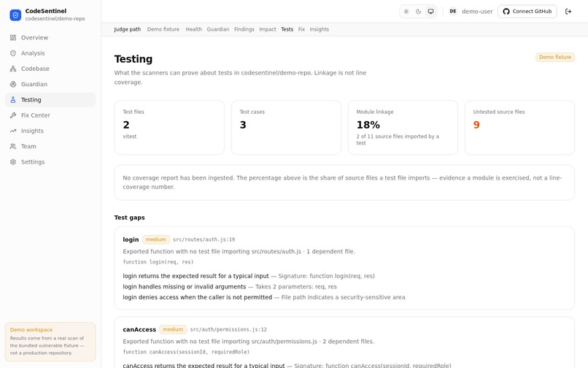588x368 pixels.
Task: Click the medium badge on canAccess
Action: coord(173,330)
